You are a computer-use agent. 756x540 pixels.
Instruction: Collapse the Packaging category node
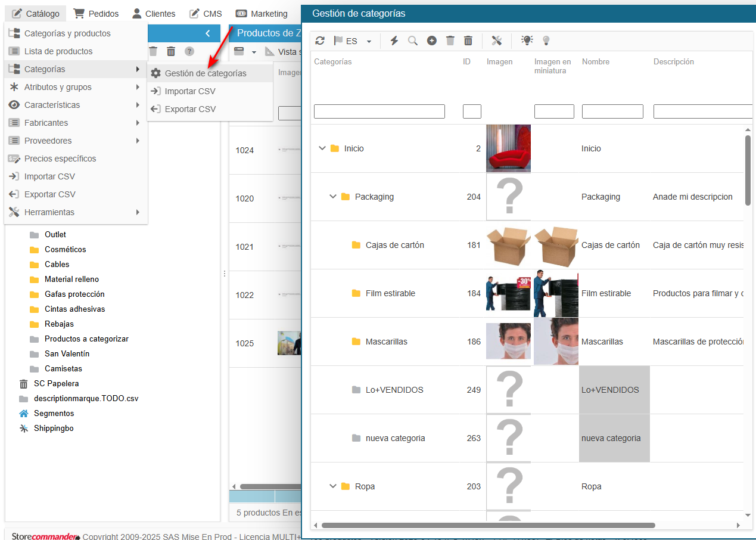(333, 197)
